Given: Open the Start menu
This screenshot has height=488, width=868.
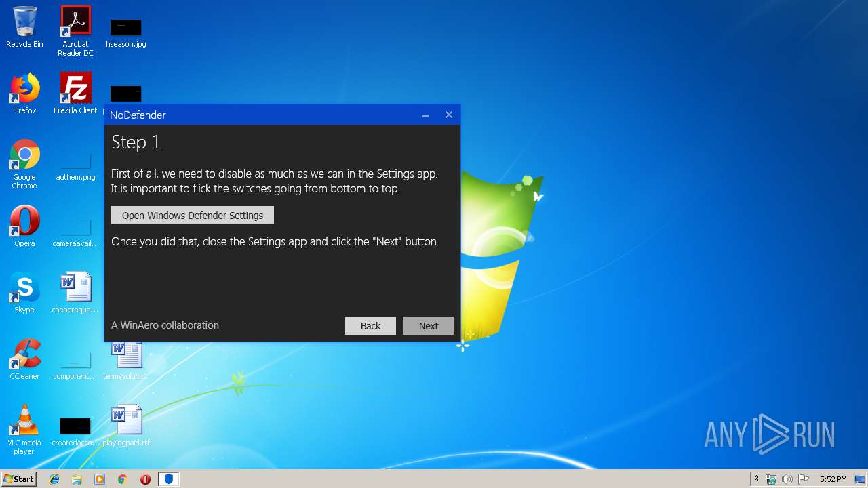Looking at the screenshot, I should click(x=18, y=479).
